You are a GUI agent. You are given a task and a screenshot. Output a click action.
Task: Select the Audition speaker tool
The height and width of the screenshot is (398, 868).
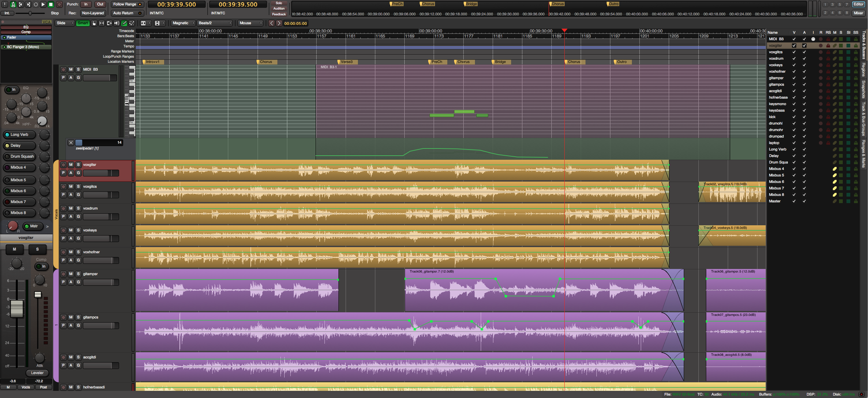click(117, 23)
